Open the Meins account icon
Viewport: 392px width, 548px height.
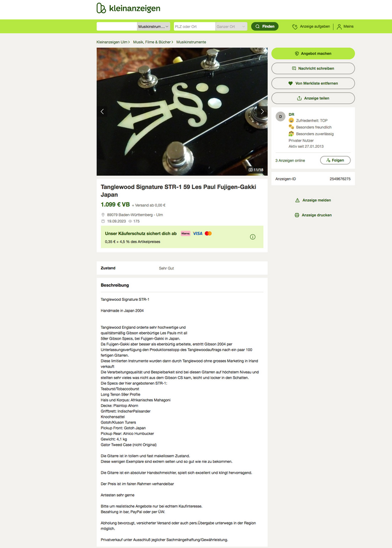339,27
